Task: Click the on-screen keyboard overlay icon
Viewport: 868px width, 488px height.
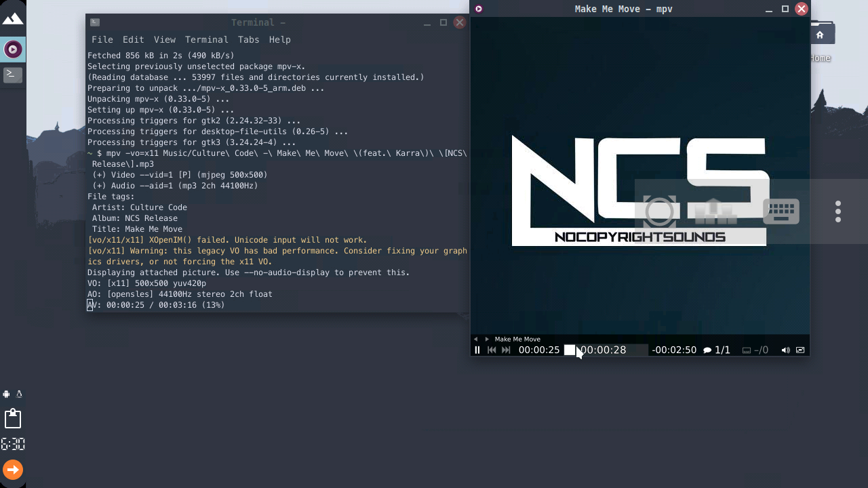Action: pyautogui.click(x=781, y=211)
